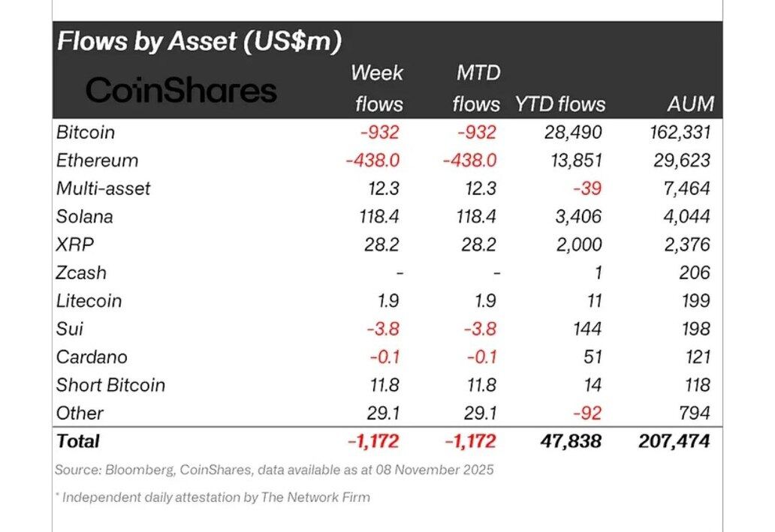The image size is (775, 532).
Task: Click the Total row label
Action: coord(77,441)
